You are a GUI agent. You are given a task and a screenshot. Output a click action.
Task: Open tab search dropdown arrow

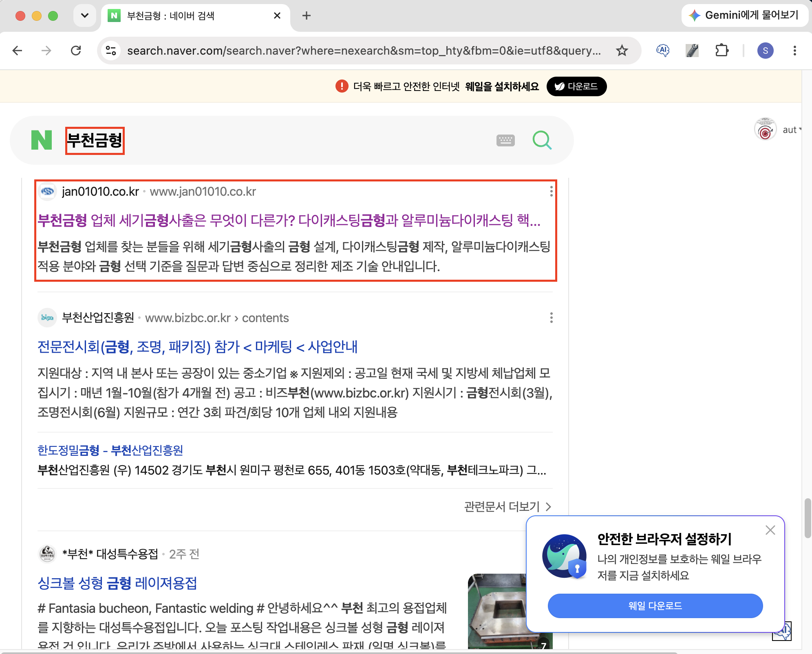pos(85,15)
